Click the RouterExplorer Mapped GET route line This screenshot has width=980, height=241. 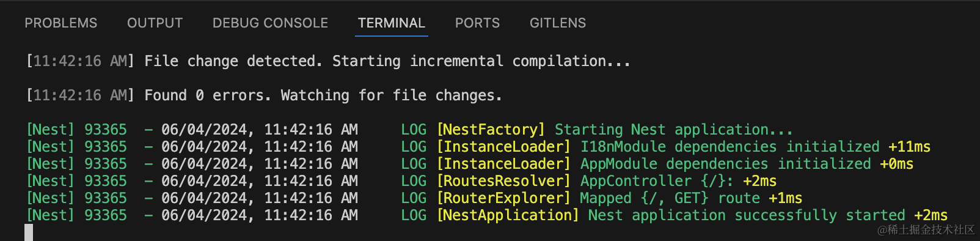pos(414,198)
